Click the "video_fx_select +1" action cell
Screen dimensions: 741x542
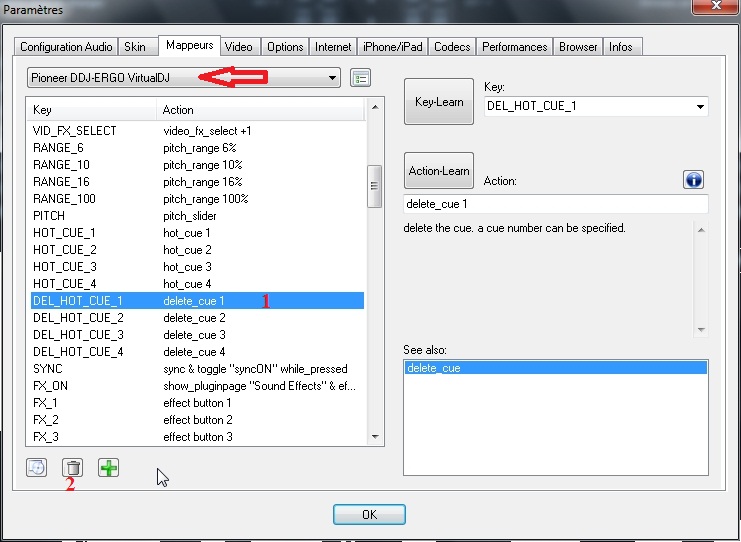click(207, 131)
